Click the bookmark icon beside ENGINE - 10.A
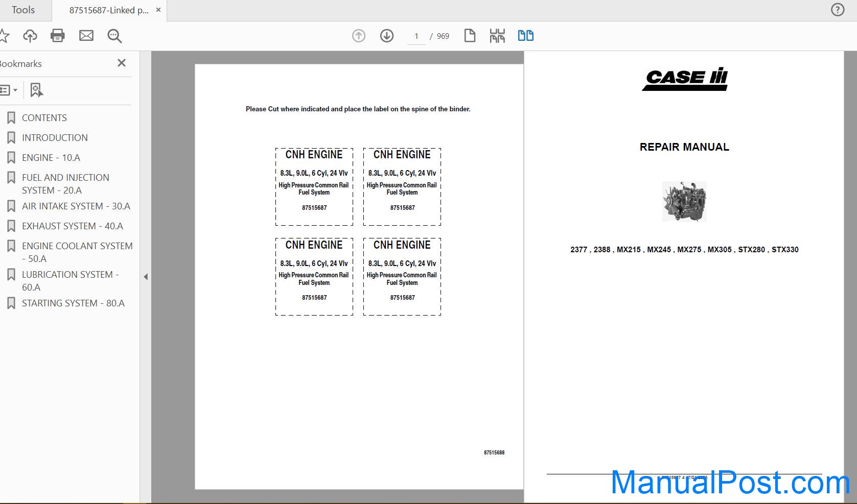Viewport: 857px width, 504px height. pos(11,158)
